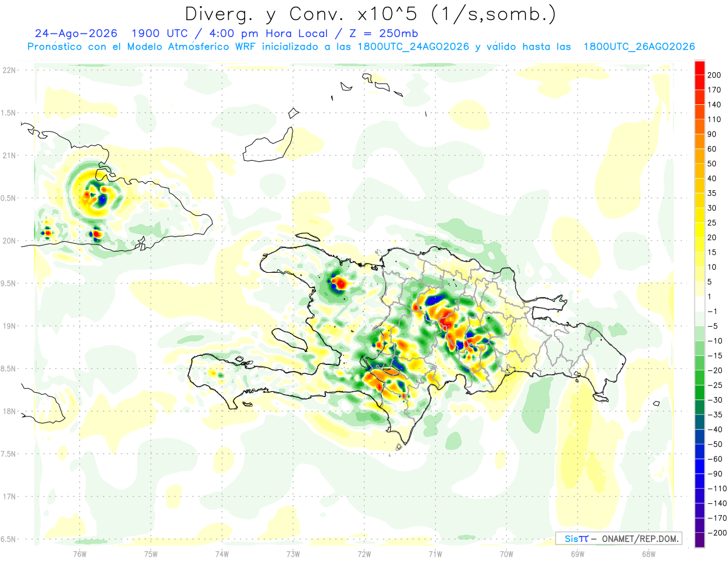The image size is (728, 562).
Task: Click the '-140' color scale label
Action: click(x=718, y=504)
